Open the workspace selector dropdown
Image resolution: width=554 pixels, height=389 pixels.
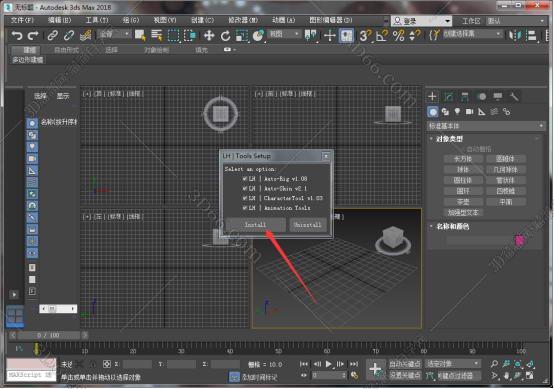(x=516, y=21)
